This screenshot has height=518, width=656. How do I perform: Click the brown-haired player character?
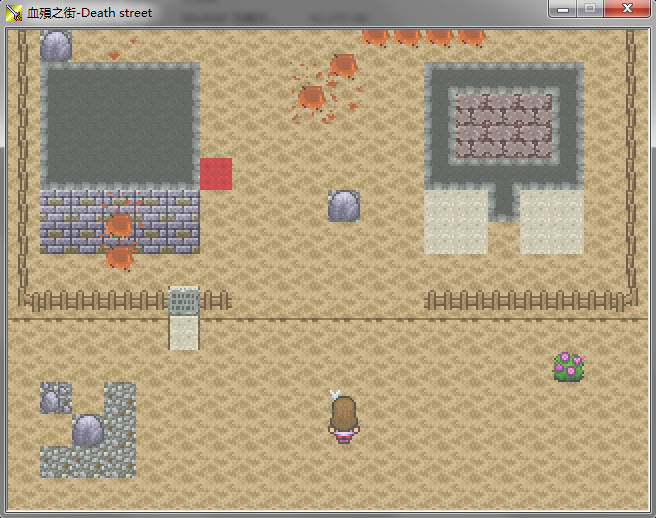click(344, 417)
